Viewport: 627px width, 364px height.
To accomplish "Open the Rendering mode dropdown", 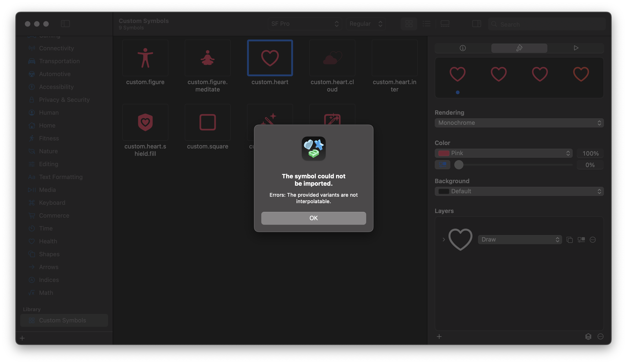I will 519,122.
